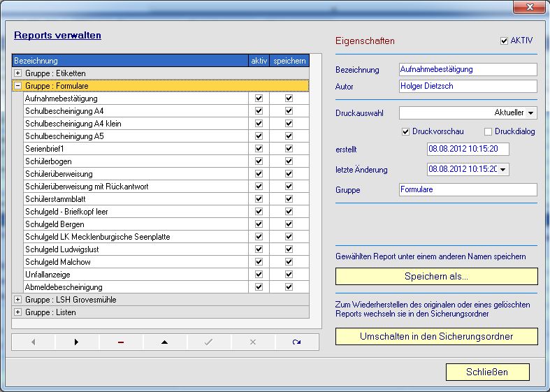Toggle aktiv for Schülerstammblatt
550x392 pixels.
259,199
